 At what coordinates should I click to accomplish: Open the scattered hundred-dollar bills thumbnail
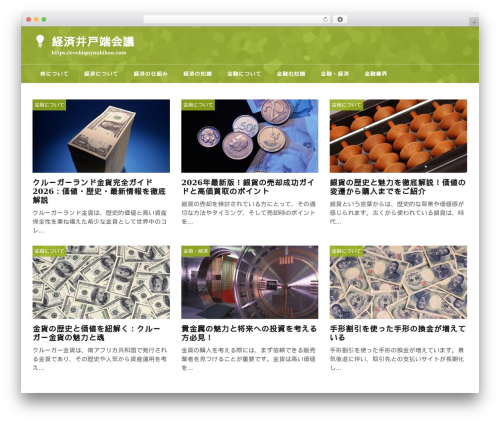[x=101, y=282]
